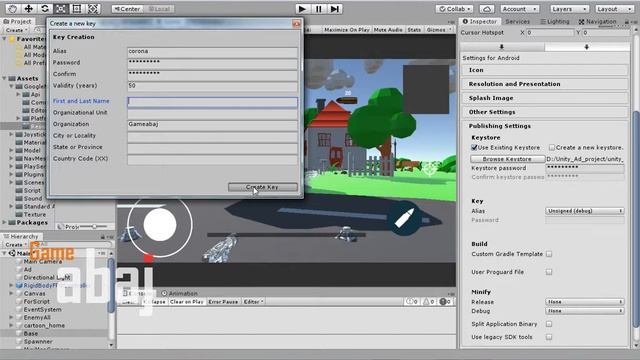Screen dimensions: 640x360
Task: Toggle Error Pause in Console
Action: pos(223,302)
